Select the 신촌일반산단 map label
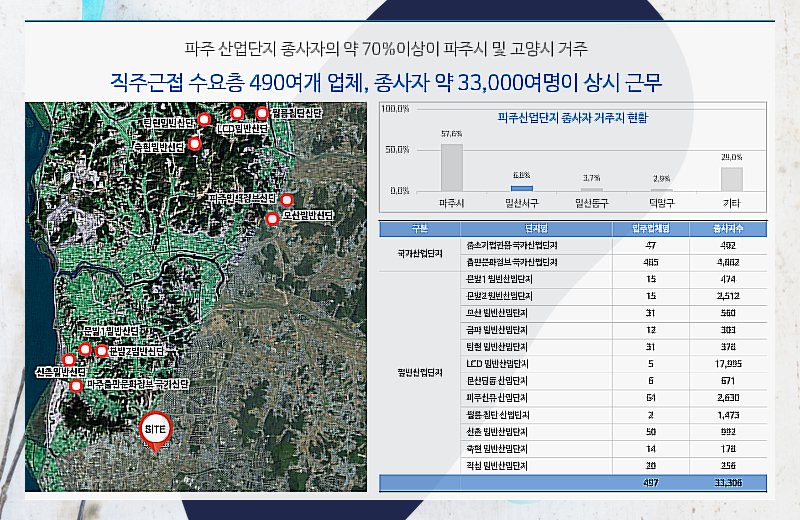800x520 pixels. [x=61, y=372]
